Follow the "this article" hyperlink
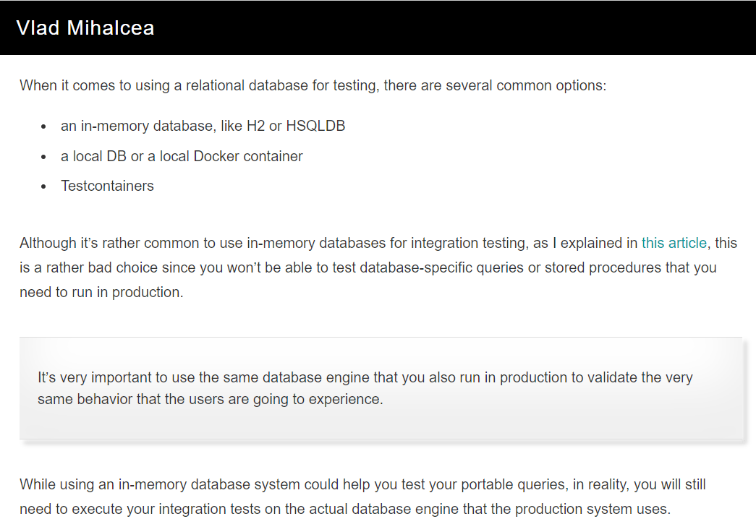This screenshot has height=532, width=756. [674, 243]
